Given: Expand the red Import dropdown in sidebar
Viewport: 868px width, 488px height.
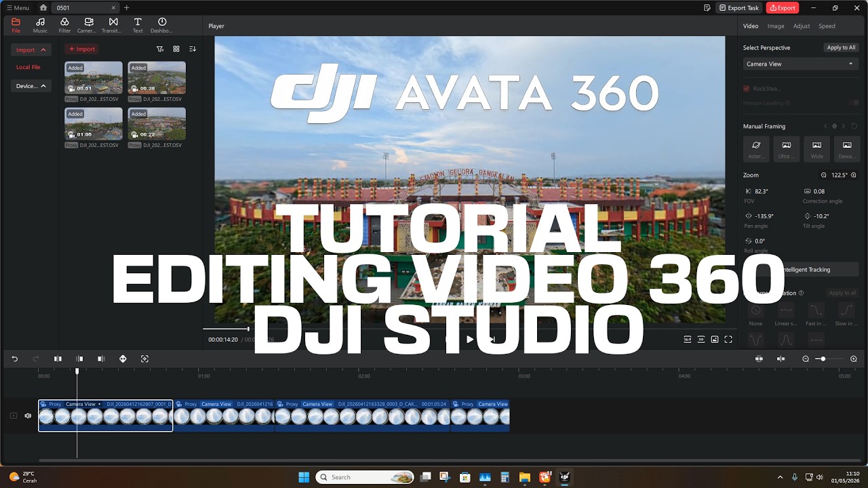Looking at the screenshot, I should point(31,49).
